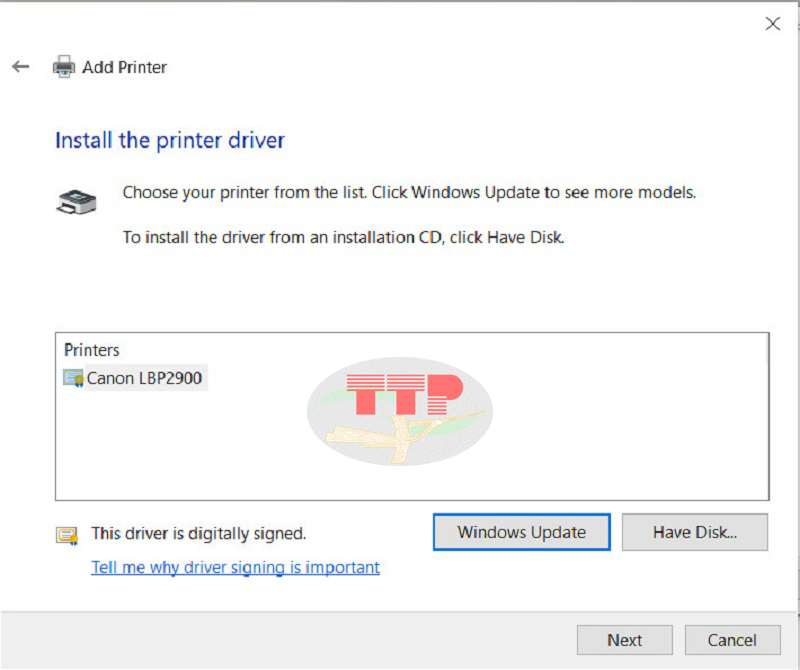Go back using the back arrow
This screenshot has height=670, width=800.
[x=20, y=66]
